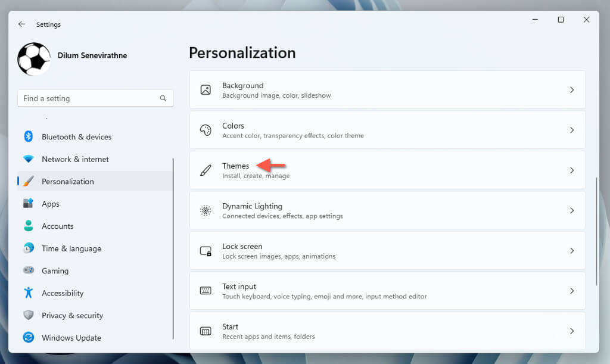The width and height of the screenshot is (610, 364).
Task: Minimize the Settings window
Action: click(x=536, y=20)
